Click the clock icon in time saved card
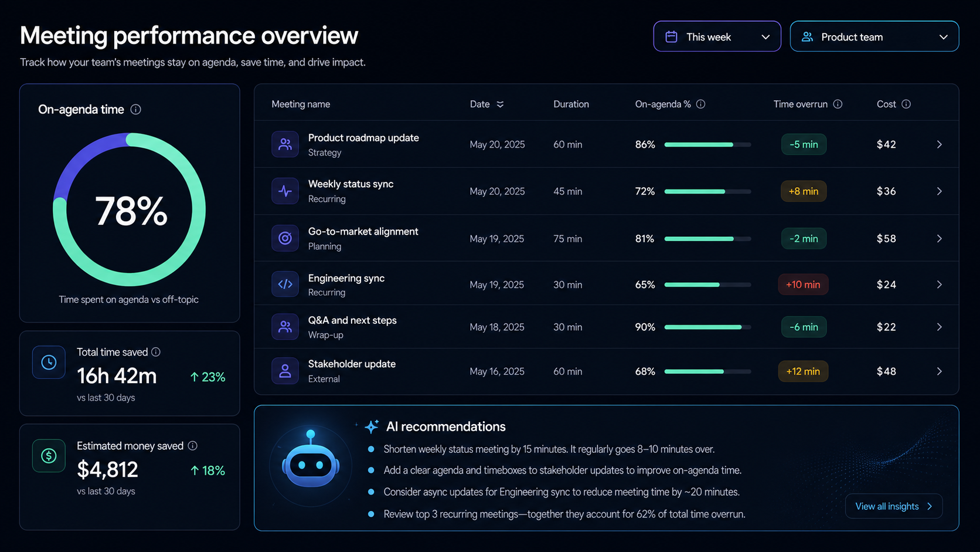The image size is (980, 552). [49, 362]
